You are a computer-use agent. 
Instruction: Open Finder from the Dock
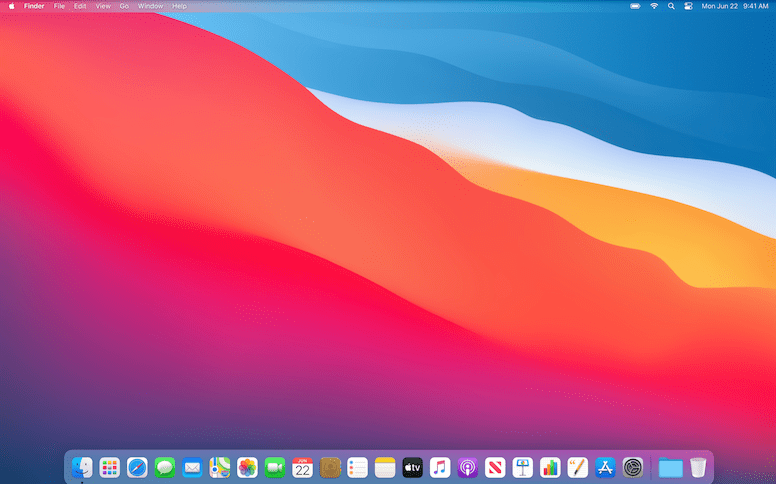[82, 467]
